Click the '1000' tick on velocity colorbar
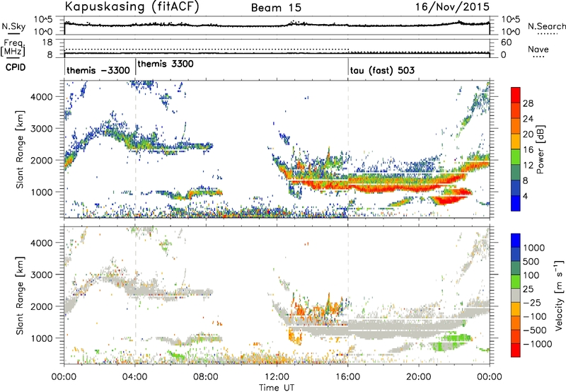This screenshot has height=392, width=566. pos(534,248)
